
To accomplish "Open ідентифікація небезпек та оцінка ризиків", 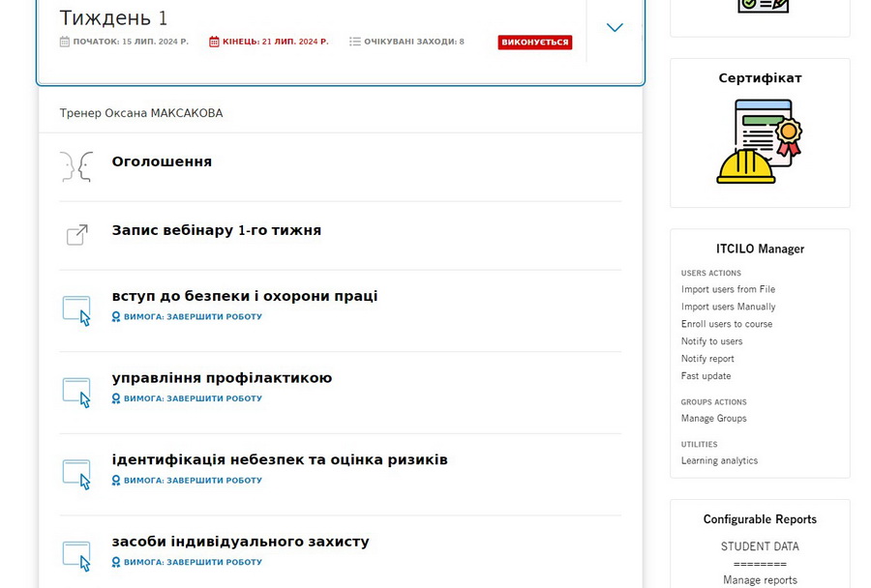I will pyautogui.click(x=280, y=459).
